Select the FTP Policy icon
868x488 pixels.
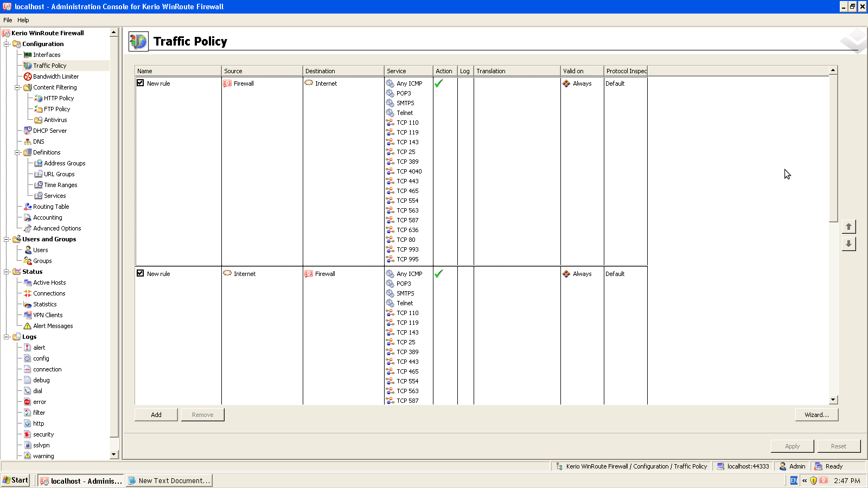(x=39, y=109)
